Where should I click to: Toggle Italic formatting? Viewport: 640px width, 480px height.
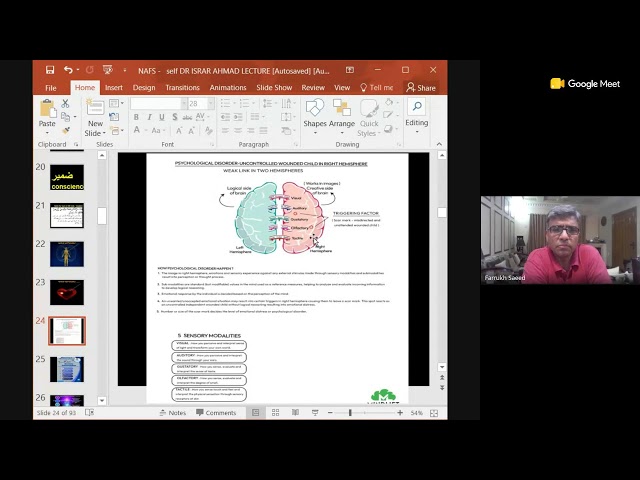tap(149, 117)
